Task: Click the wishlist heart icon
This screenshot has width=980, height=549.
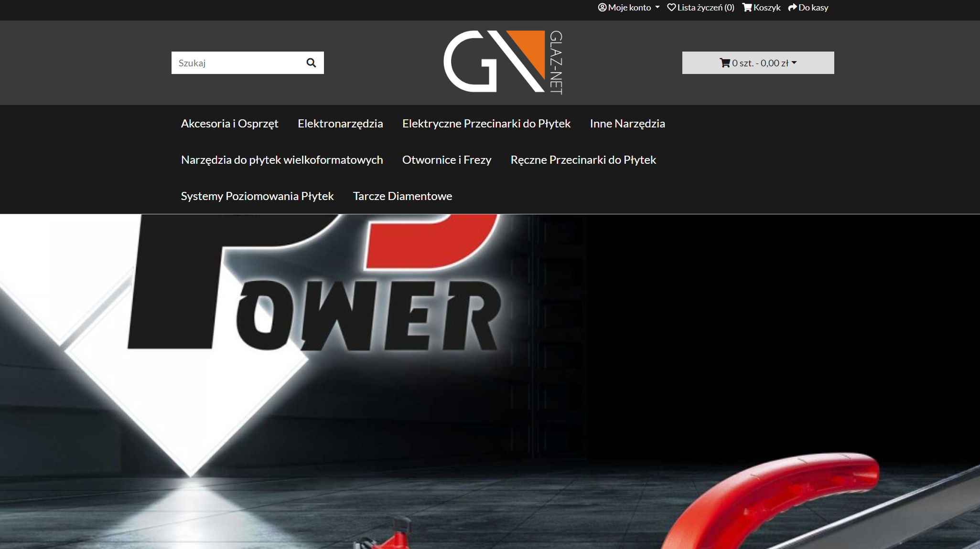Action: tap(671, 8)
